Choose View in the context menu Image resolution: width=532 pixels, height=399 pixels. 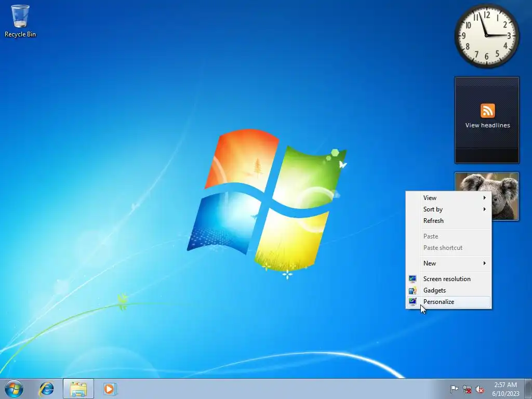(x=448, y=198)
